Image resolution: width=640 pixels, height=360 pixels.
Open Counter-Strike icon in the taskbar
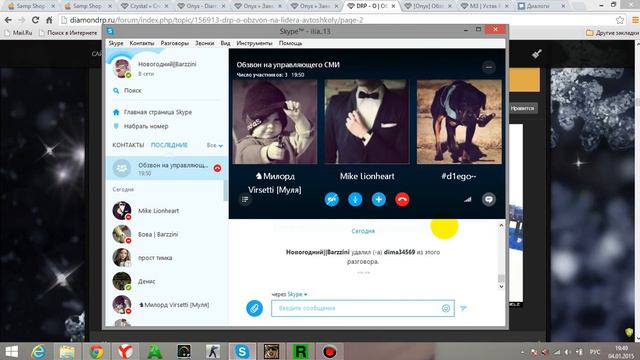(x=213, y=352)
